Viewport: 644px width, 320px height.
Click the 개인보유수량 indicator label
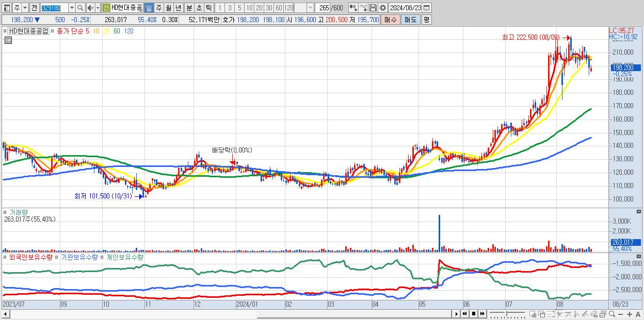tap(125, 257)
